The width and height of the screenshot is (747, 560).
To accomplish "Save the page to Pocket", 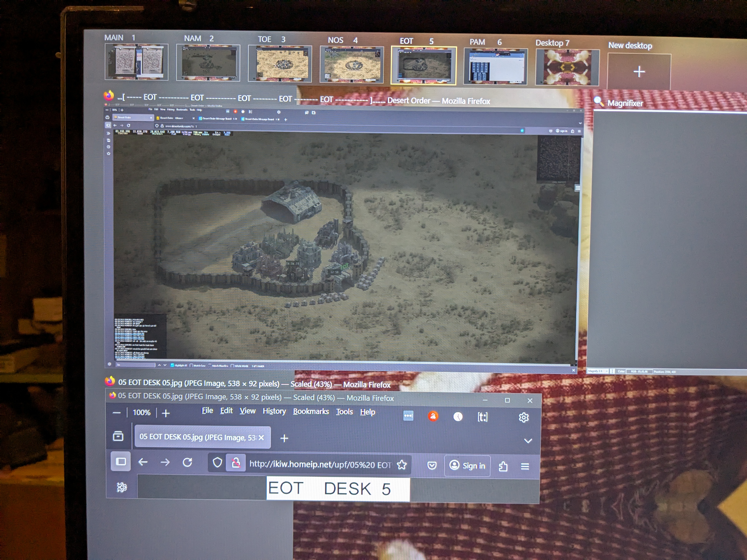I will pyautogui.click(x=432, y=466).
